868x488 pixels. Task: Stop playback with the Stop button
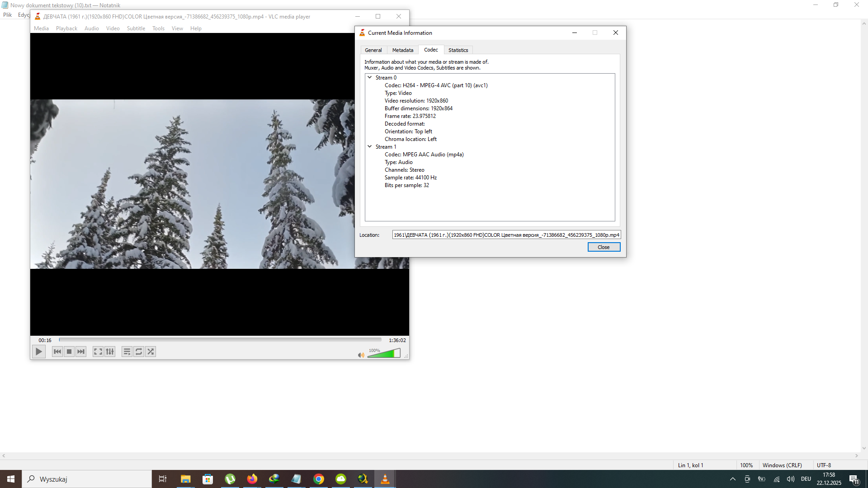[x=69, y=352]
